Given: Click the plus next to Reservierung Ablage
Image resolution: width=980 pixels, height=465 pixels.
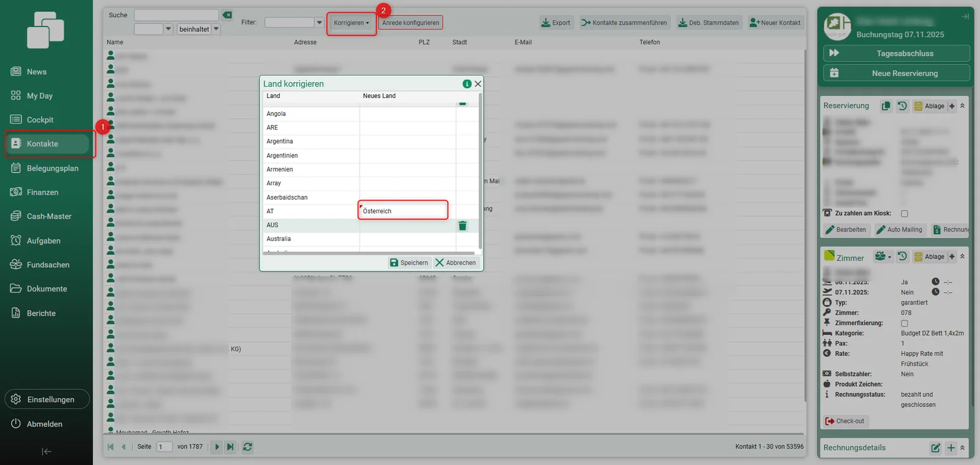Looking at the screenshot, I should click(952, 106).
